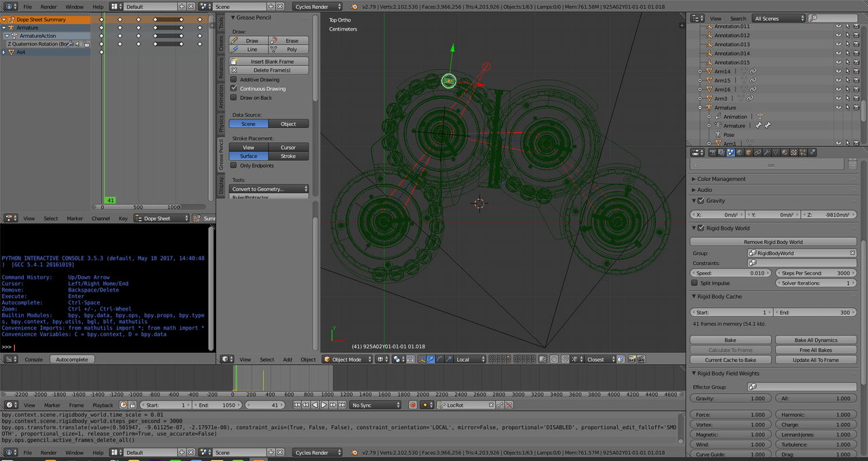The height and width of the screenshot is (461, 868).
Task: Open the Local transform orientation dropdown
Action: (x=470, y=359)
